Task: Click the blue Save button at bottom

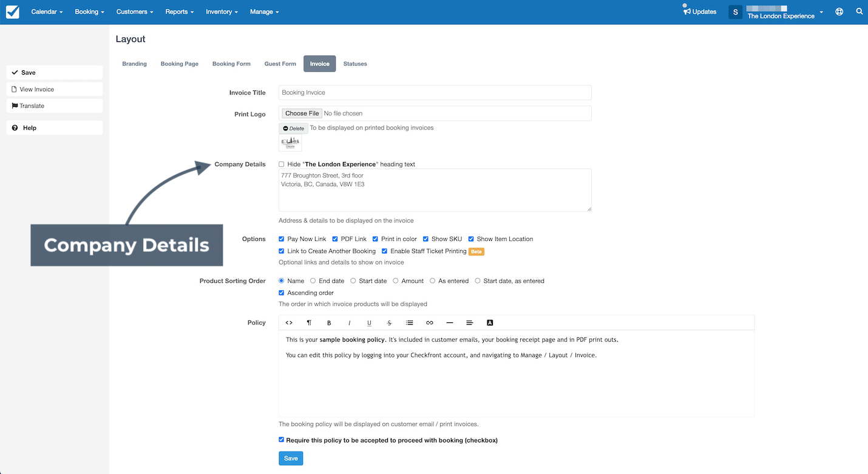Action: pos(291,458)
